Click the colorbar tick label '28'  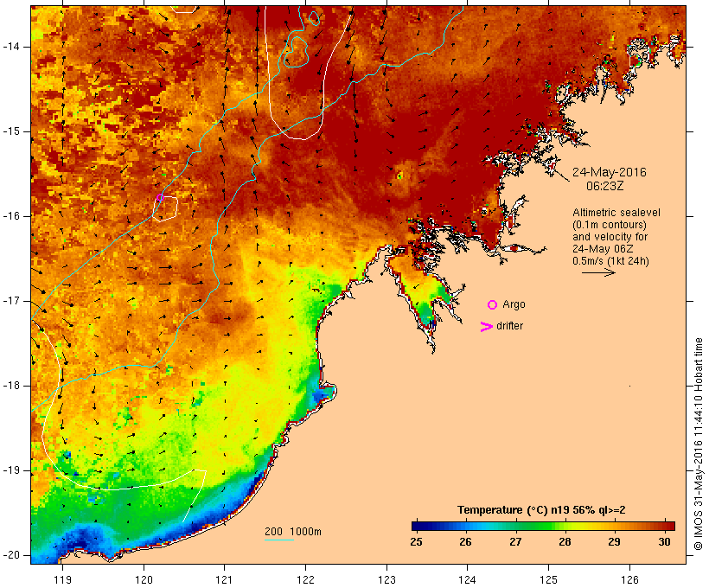coord(565,541)
